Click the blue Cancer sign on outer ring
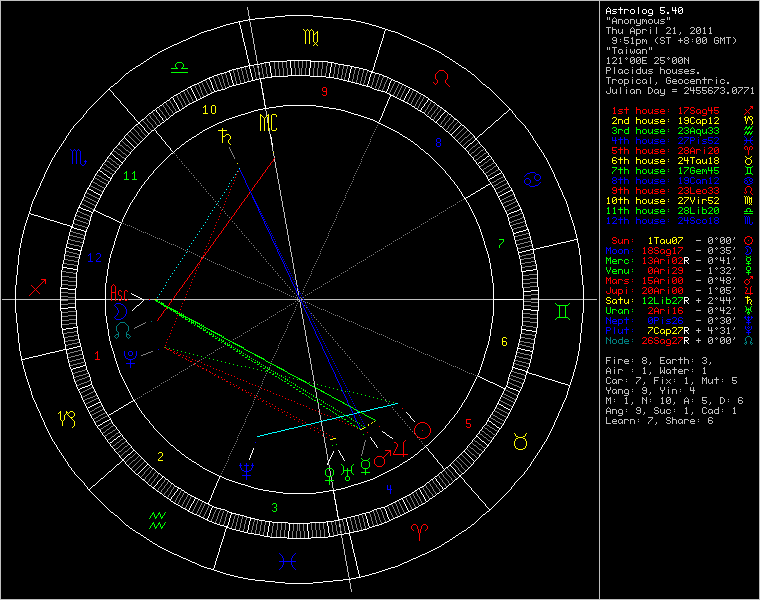The width and height of the screenshot is (760, 600). [532, 180]
